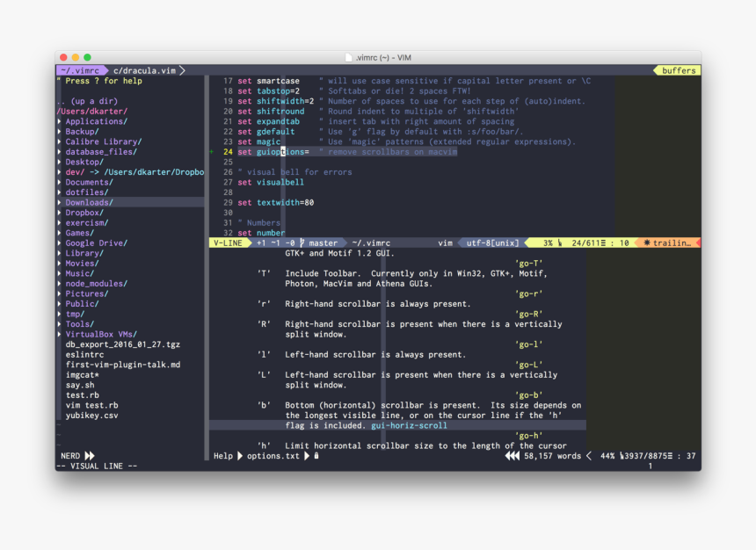Screen dimensions: 756x550
Task: Click the 58,157 words count
Action: pos(552,455)
